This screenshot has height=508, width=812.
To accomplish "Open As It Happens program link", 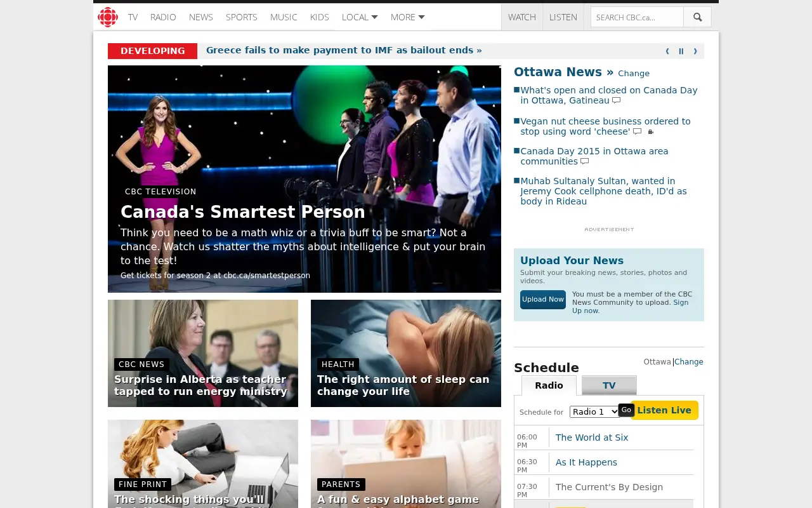I will coord(586,462).
